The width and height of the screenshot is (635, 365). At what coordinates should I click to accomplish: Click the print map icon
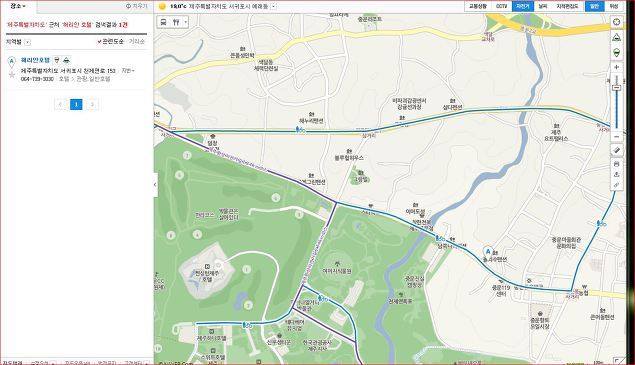[617, 164]
